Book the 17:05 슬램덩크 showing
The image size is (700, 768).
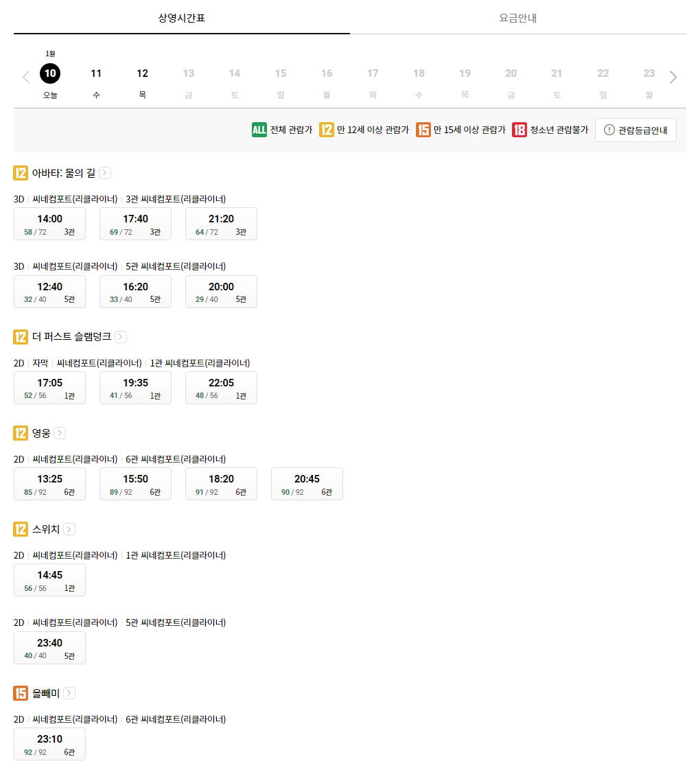tap(49, 388)
